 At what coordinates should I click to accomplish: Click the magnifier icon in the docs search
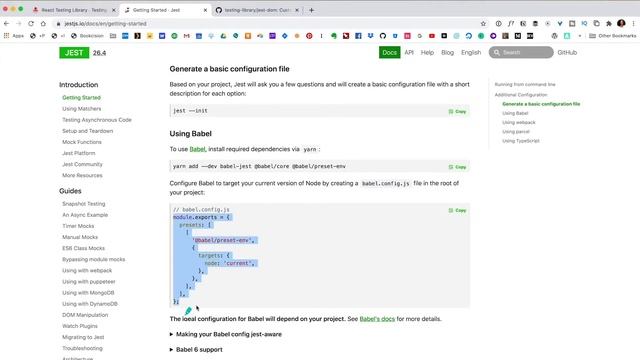496,52
